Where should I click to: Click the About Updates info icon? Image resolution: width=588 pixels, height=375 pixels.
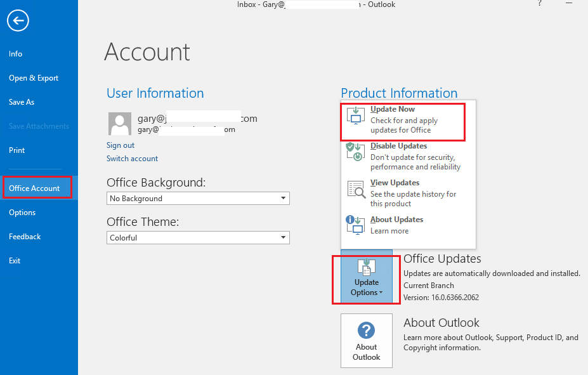point(355,225)
